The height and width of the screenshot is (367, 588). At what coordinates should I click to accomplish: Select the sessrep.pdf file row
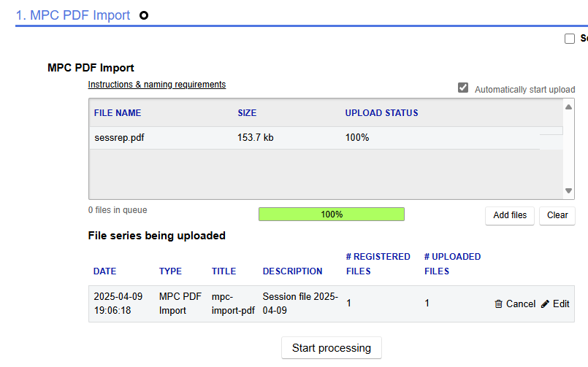pos(119,137)
